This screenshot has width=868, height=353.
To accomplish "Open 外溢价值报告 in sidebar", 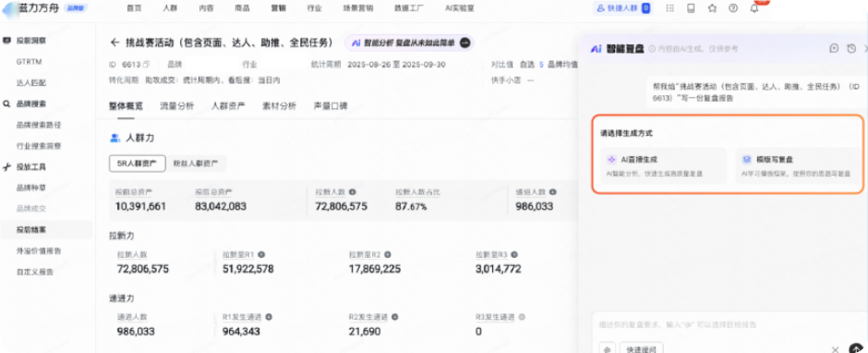I will (x=39, y=250).
